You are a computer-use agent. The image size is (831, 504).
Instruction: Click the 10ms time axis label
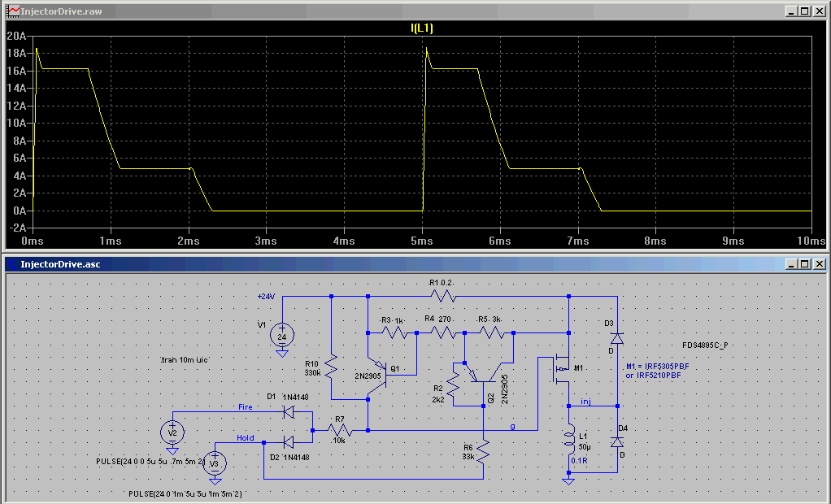[811, 241]
